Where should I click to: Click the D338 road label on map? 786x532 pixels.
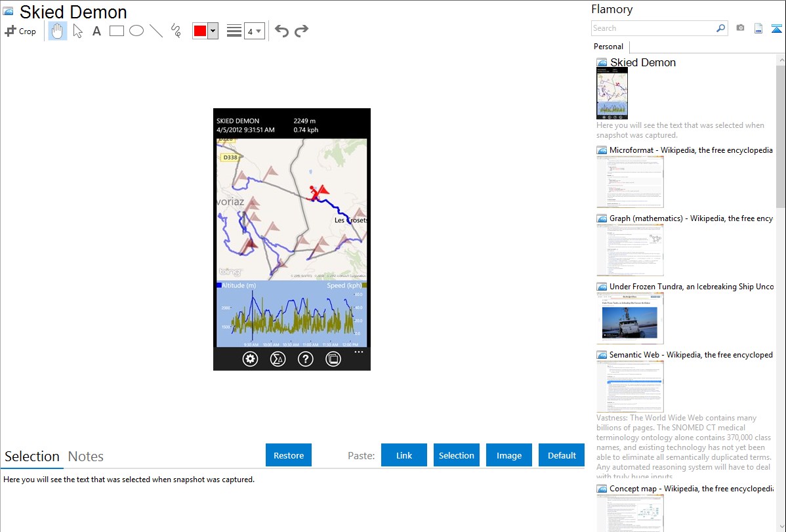(x=230, y=157)
